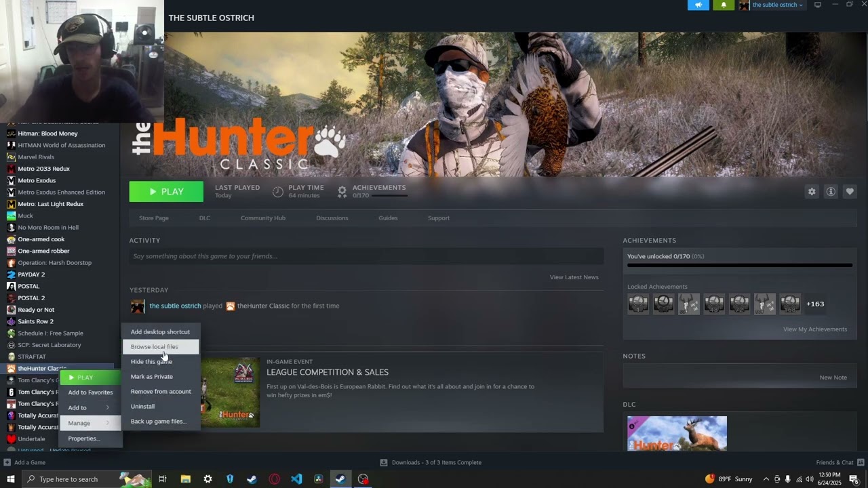Viewport: 868px width, 488px height.
Task: Toggle favorite heart icon for theHunter Classic
Action: [x=850, y=192]
